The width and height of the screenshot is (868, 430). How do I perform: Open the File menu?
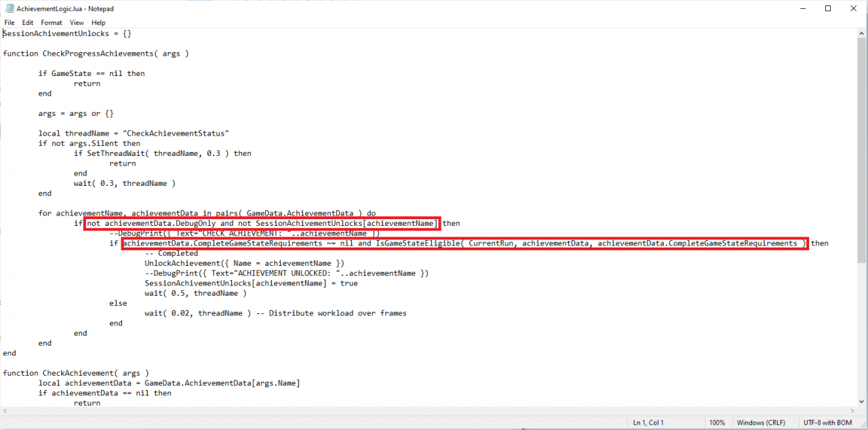click(9, 22)
